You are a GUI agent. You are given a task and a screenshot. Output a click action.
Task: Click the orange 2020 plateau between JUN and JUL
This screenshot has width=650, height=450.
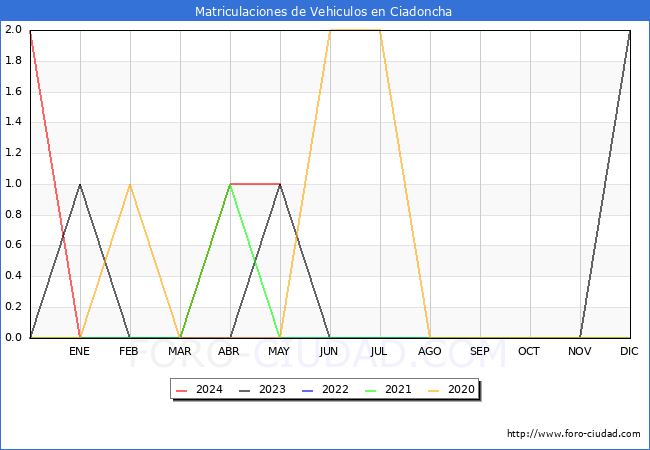pos(355,30)
